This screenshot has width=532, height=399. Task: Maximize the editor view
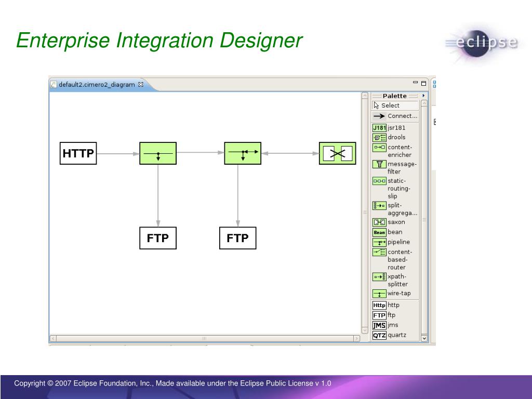point(423,83)
